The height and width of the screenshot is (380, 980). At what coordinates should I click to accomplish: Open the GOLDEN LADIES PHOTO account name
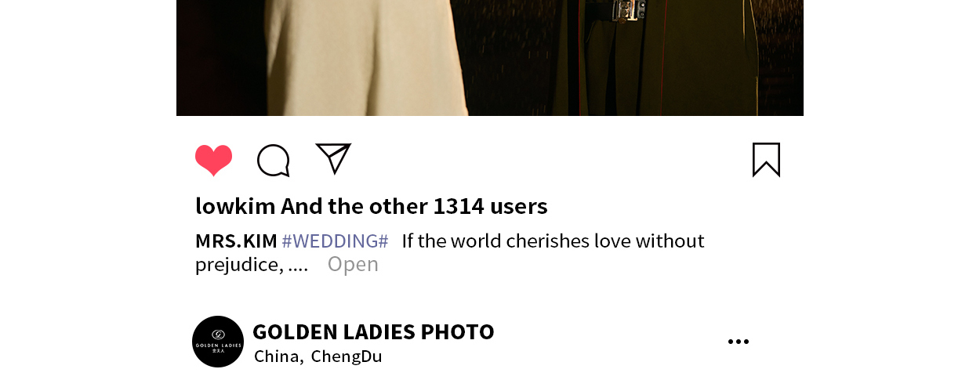click(x=373, y=331)
